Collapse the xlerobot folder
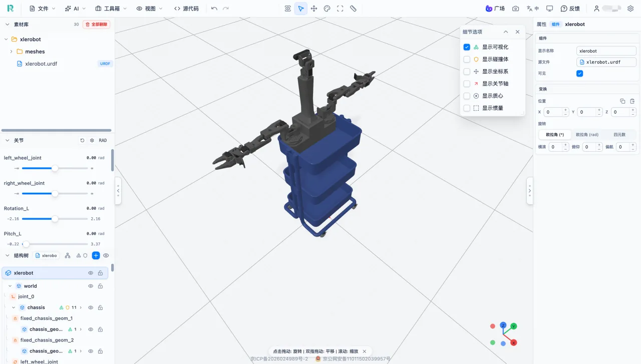Screen dimensions: 641x364 tap(6, 40)
